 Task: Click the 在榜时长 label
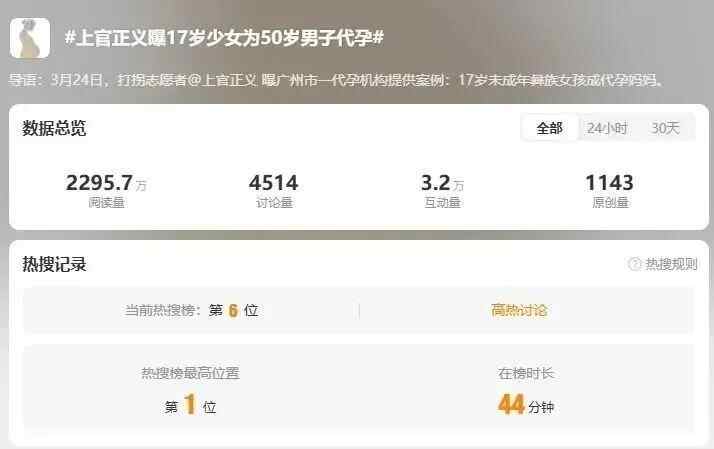(526, 373)
